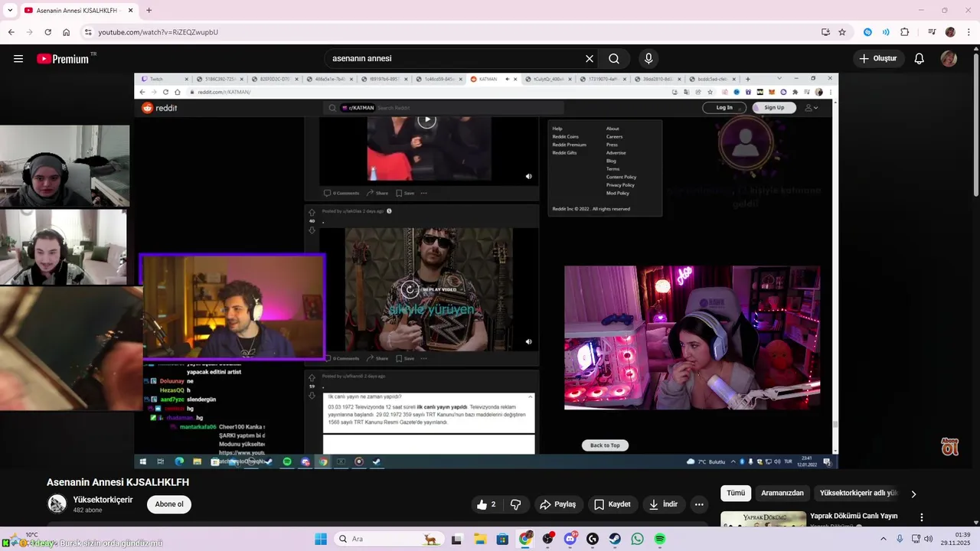The height and width of the screenshot is (551, 980).
Task: Open more actions menu beside İndir
Action: [699, 504]
